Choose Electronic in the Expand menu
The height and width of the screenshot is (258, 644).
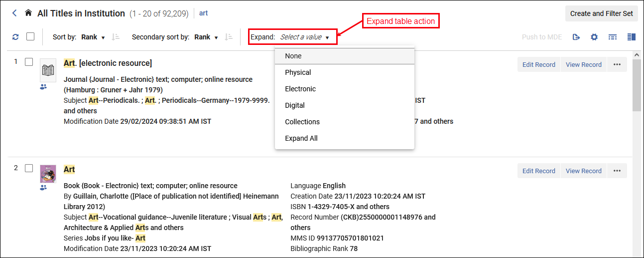(345, 89)
